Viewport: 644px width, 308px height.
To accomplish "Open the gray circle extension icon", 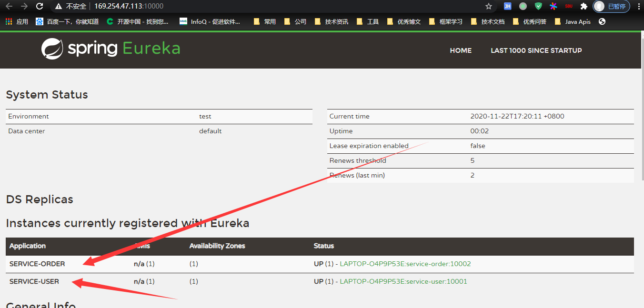I will [523, 6].
